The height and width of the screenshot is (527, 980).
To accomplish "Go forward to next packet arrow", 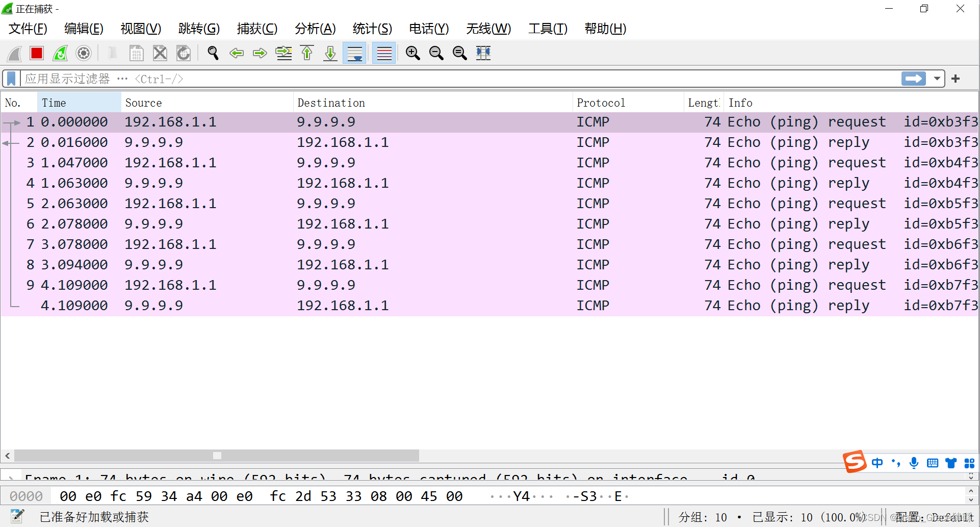I will (260, 53).
